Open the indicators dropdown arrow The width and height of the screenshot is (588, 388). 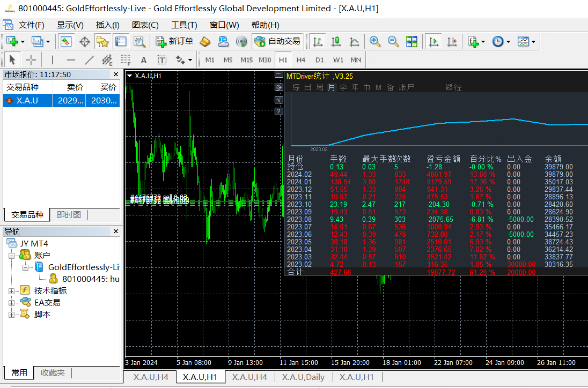click(x=483, y=42)
